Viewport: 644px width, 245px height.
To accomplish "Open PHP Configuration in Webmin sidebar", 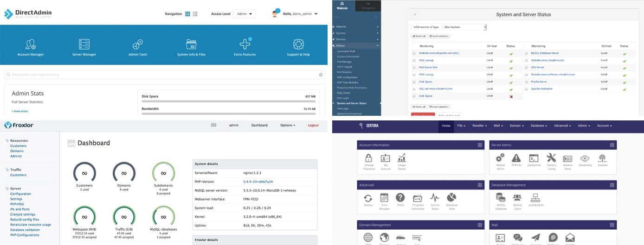I will (347, 77).
